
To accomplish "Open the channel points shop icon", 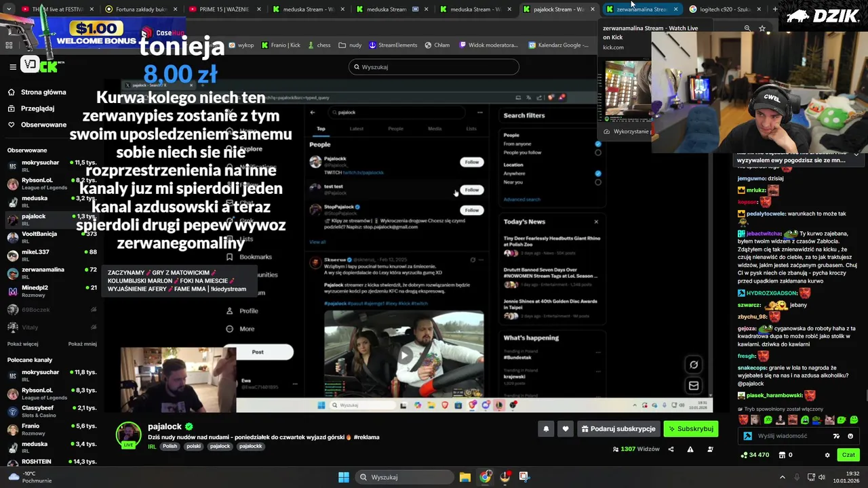I will point(781,455).
